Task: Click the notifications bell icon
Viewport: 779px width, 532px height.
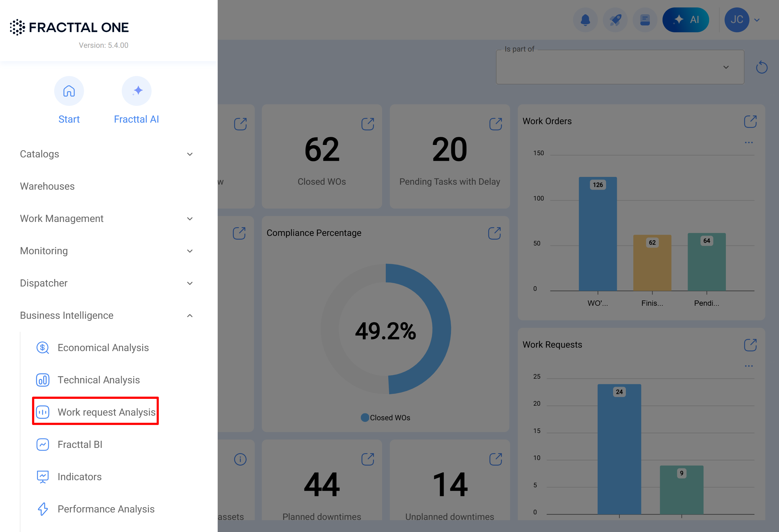Action: tap(585, 20)
